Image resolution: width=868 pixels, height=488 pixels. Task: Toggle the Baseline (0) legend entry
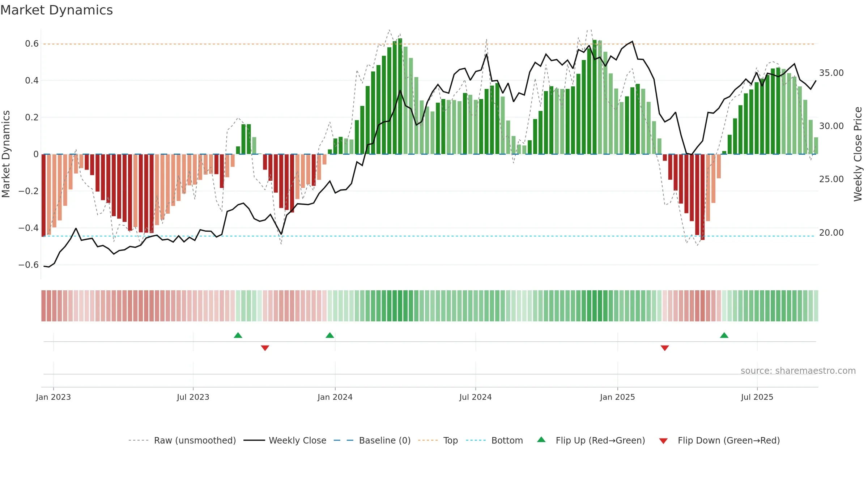pos(372,440)
